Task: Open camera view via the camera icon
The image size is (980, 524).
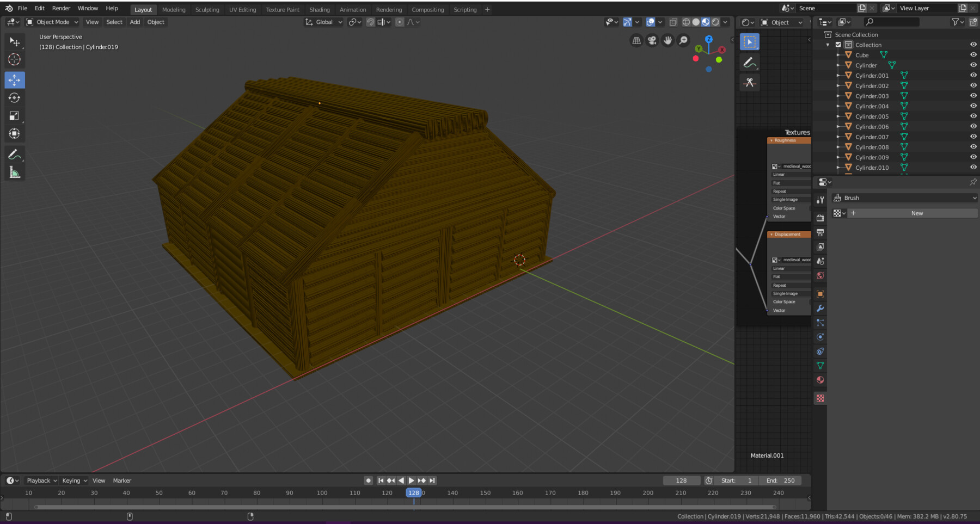Action: pyautogui.click(x=652, y=40)
